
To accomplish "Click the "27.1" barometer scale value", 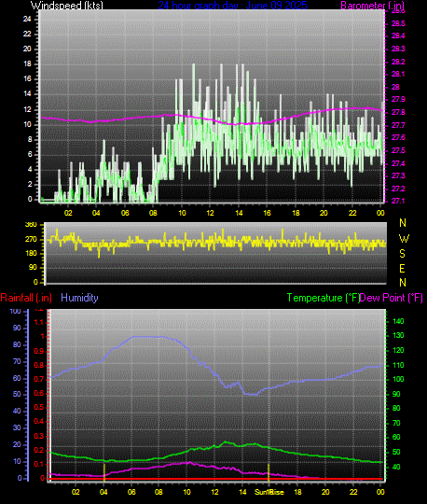I will click(x=398, y=201).
